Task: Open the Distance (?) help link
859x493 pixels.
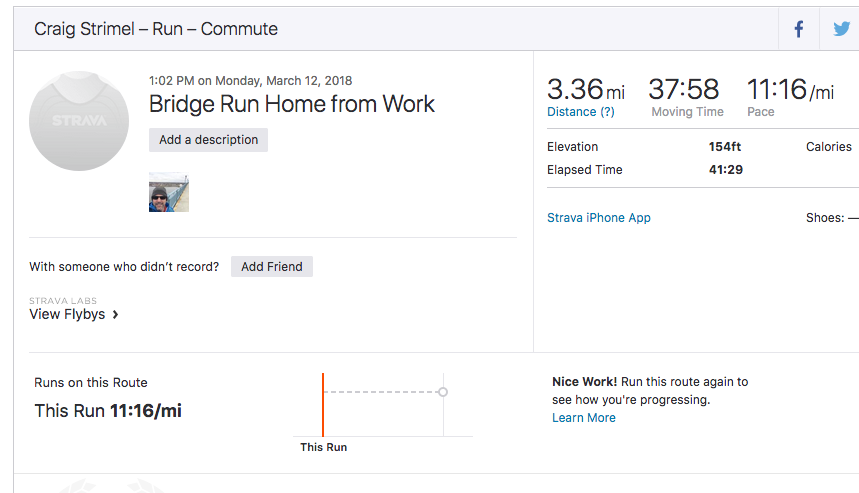Action: pos(581,112)
